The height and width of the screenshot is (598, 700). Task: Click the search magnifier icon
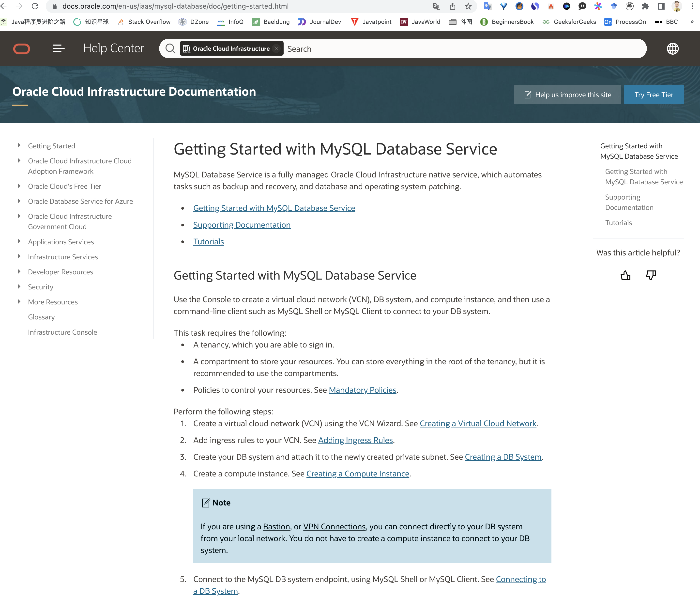point(170,48)
